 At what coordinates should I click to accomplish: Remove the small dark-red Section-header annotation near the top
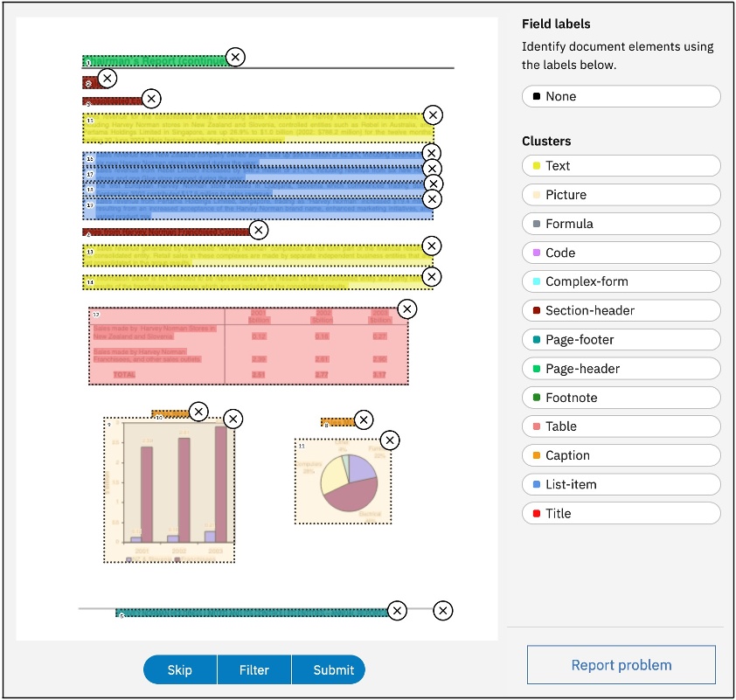[108, 79]
